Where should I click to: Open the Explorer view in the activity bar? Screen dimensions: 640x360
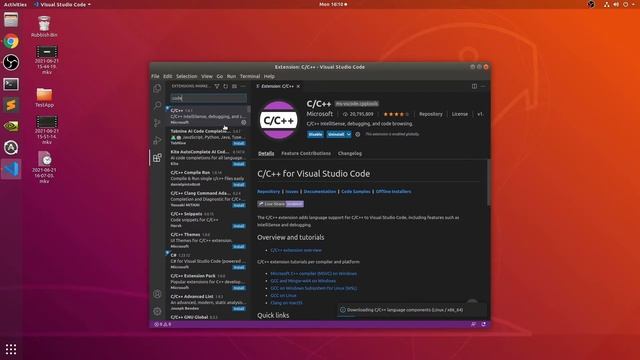157,88
